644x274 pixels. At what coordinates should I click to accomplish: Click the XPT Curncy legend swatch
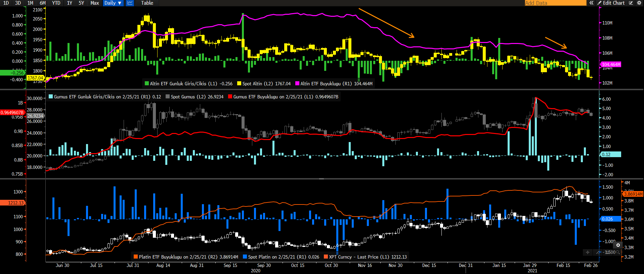tap(326, 257)
